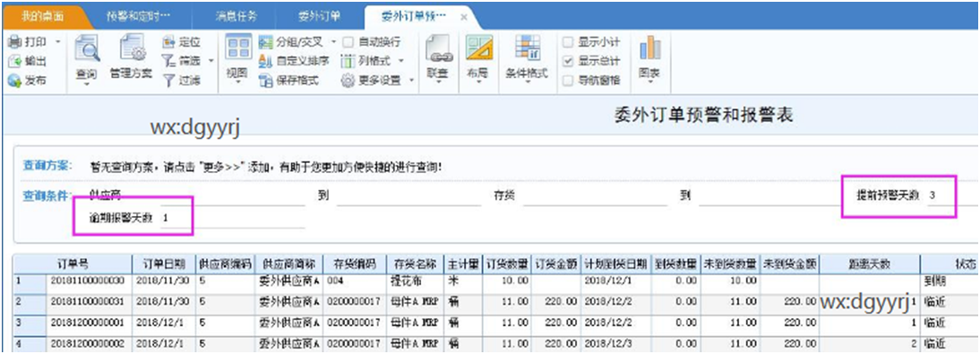Click the 分组/交叉 grouping icon
The height and width of the screenshot is (354, 980).
click(266, 42)
